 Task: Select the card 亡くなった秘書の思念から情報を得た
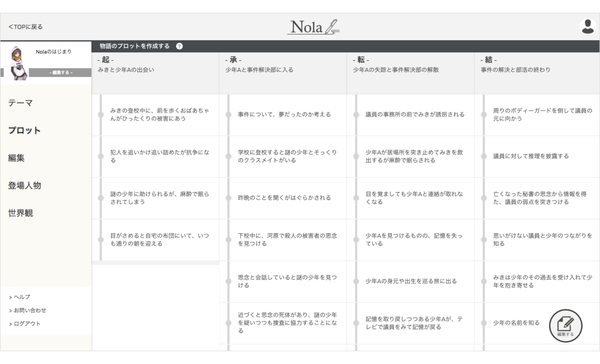[537, 198]
